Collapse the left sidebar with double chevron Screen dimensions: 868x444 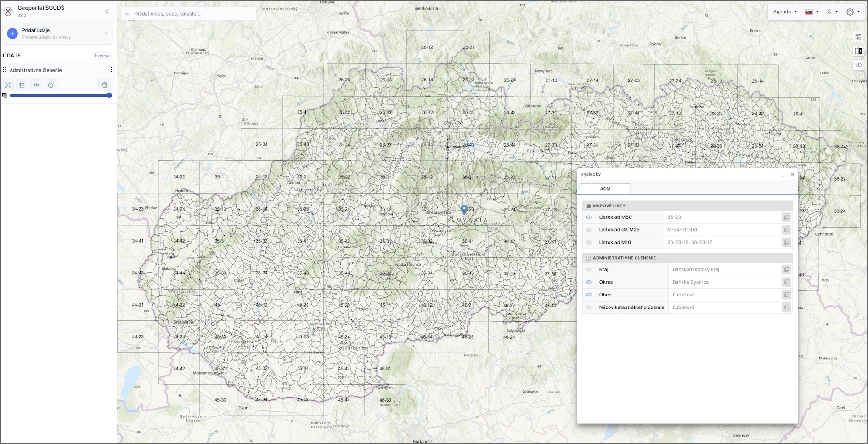pyautogui.click(x=107, y=11)
